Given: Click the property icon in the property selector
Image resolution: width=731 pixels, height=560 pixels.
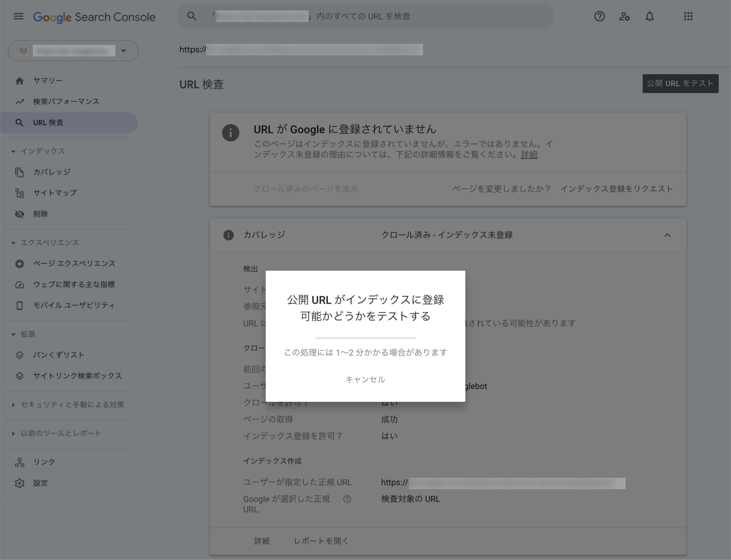Looking at the screenshot, I should pos(23,51).
